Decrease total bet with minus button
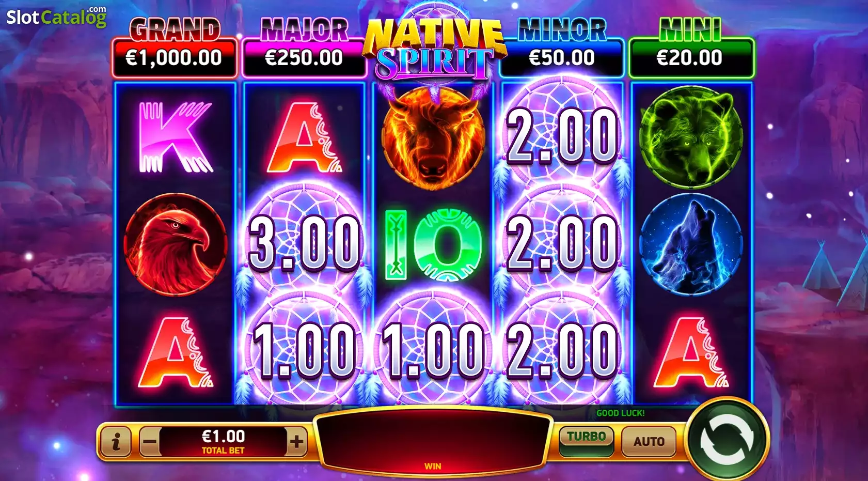The height and width of the screenshot is (481, 868). [150, 442]
